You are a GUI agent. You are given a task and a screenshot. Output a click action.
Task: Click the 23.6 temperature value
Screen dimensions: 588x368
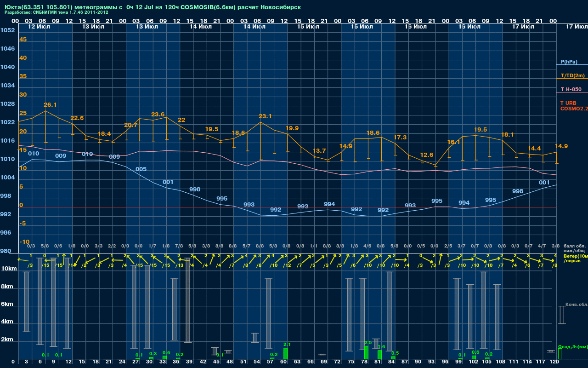pyautogui.click(x=158, y=115)
